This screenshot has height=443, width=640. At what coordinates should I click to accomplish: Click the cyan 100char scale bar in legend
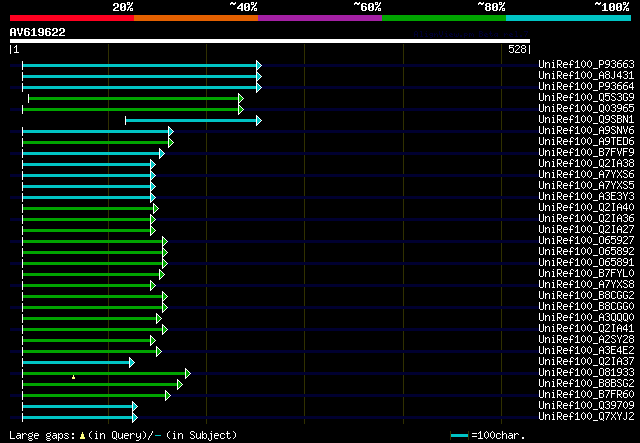click(x=460, y=436)
